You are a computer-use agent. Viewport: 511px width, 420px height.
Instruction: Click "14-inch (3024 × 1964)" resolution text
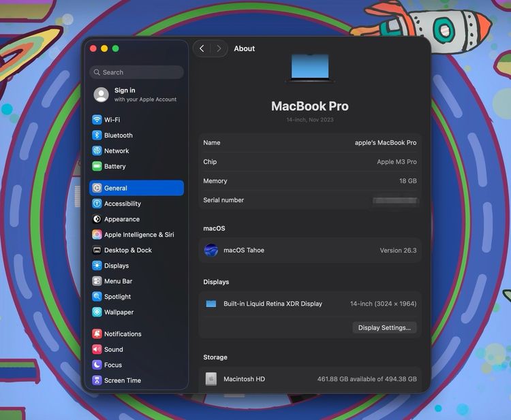coord(383,304)
